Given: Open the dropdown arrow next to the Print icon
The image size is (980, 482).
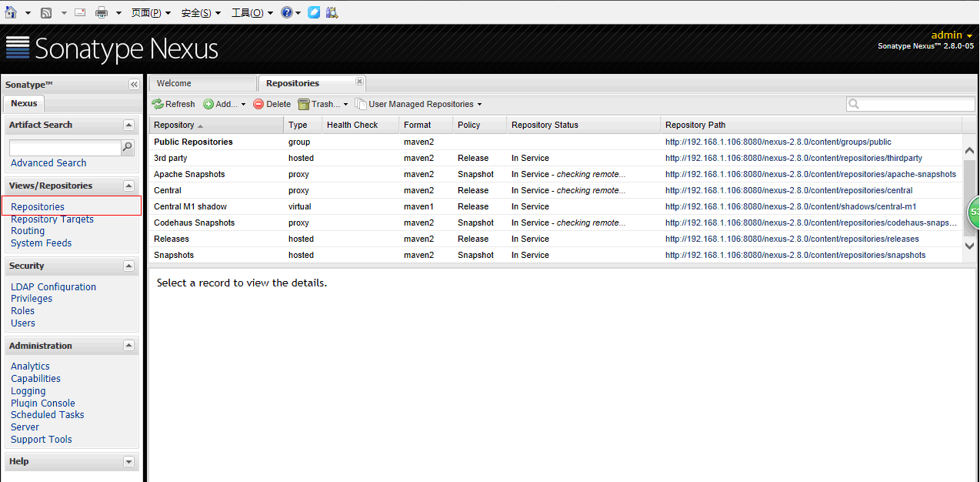Looking at the screenshot, I should tap(118, 13).
